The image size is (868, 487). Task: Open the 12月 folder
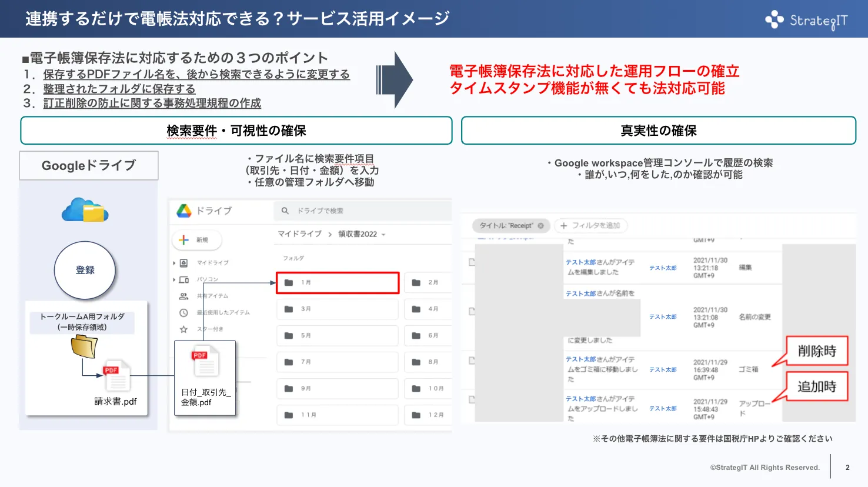pos(428,415)
